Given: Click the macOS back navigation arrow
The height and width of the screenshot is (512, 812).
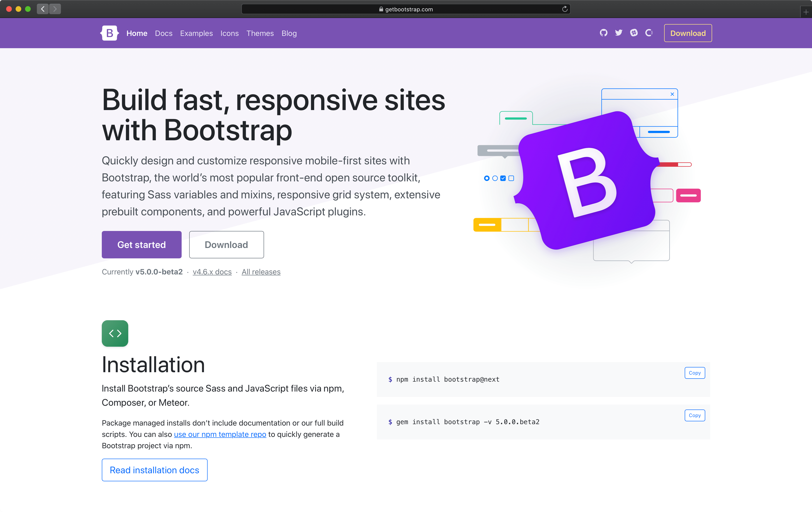Looking at the screenshot, I should pos(43,9).
